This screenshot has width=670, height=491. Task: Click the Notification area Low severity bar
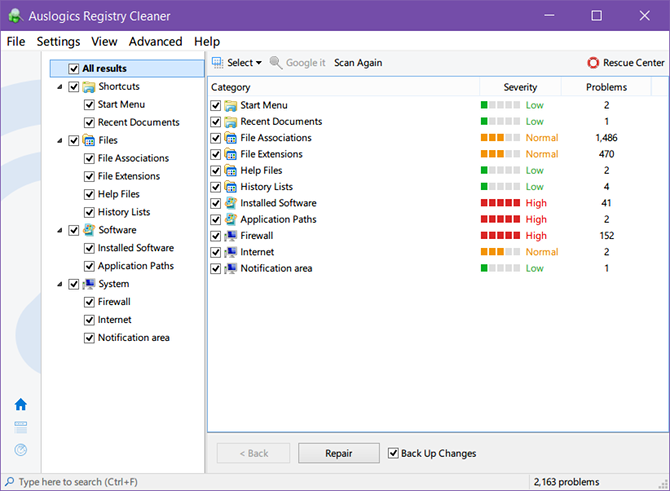click(x=500, y=268)
